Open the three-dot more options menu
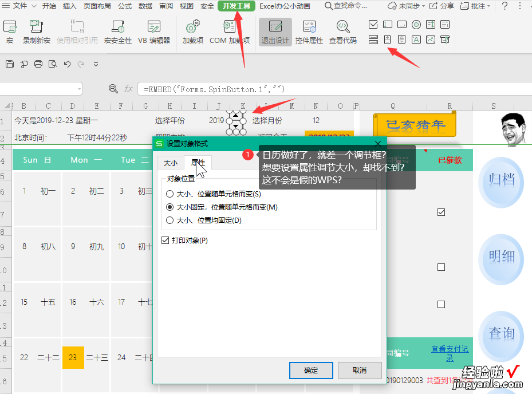Image resolution: width=532 pixels, height=394 pixels. [520, 6]
